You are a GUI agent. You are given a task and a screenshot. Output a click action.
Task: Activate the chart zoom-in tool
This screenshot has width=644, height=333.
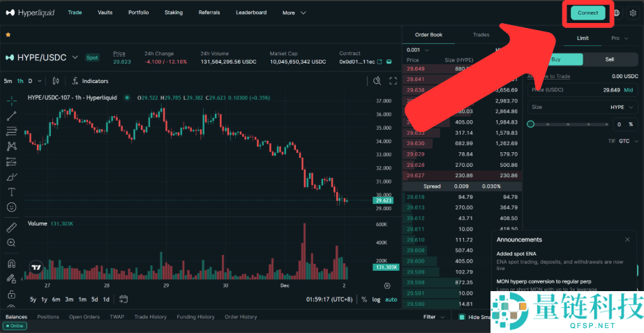click(11, 242)
